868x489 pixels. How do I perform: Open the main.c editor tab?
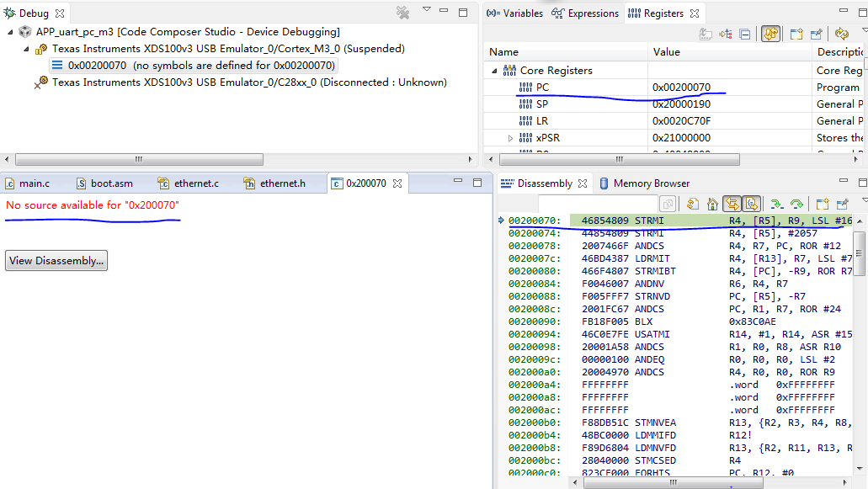point(28,183)
